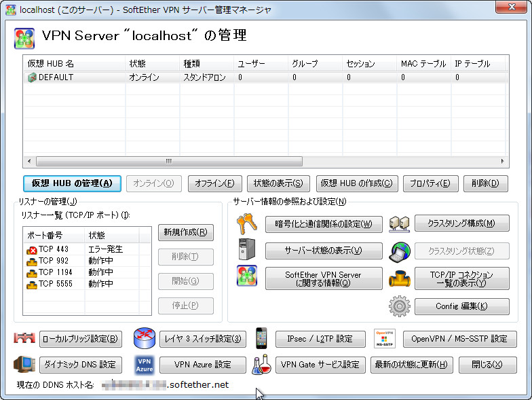Click the OpenVPN MS-SSTP icon
Viewport: 532px width, 400px height.
tap(384, 338)
